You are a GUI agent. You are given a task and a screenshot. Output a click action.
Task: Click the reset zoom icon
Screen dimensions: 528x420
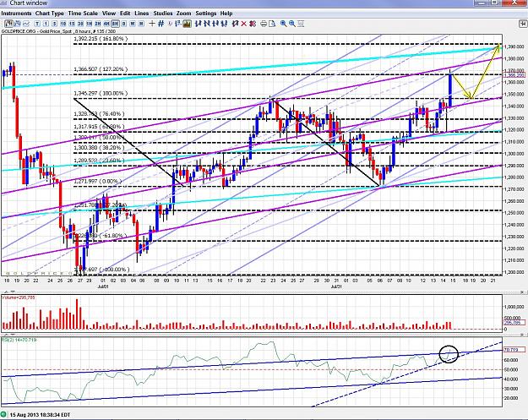coord(301,24)
